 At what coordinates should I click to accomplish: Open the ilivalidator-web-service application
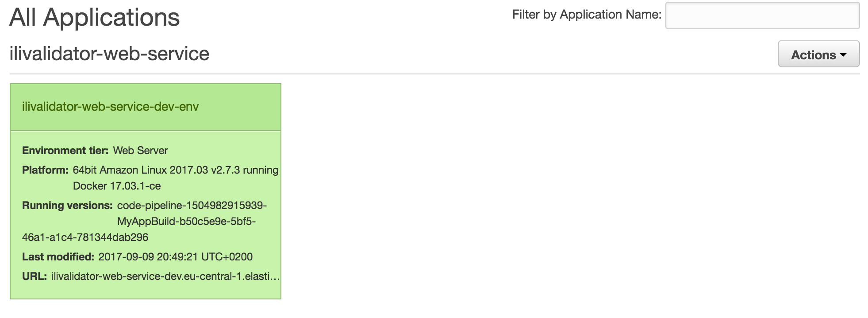(x=109, y=54)
